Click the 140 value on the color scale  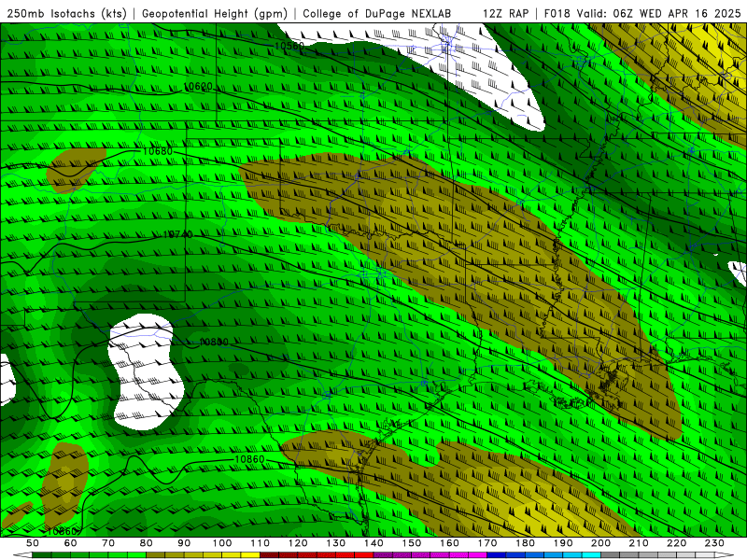coord(373,543)
